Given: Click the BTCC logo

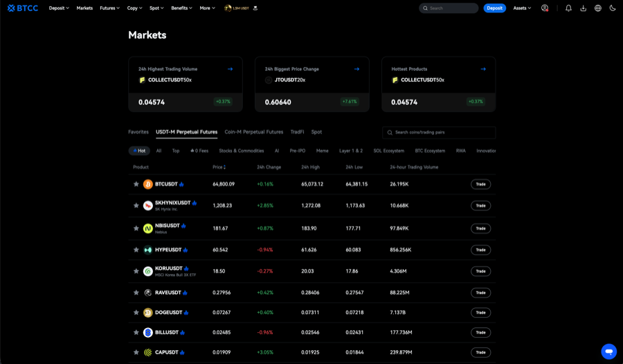Looking at the screenshot, I should click(x=23, y=8).
